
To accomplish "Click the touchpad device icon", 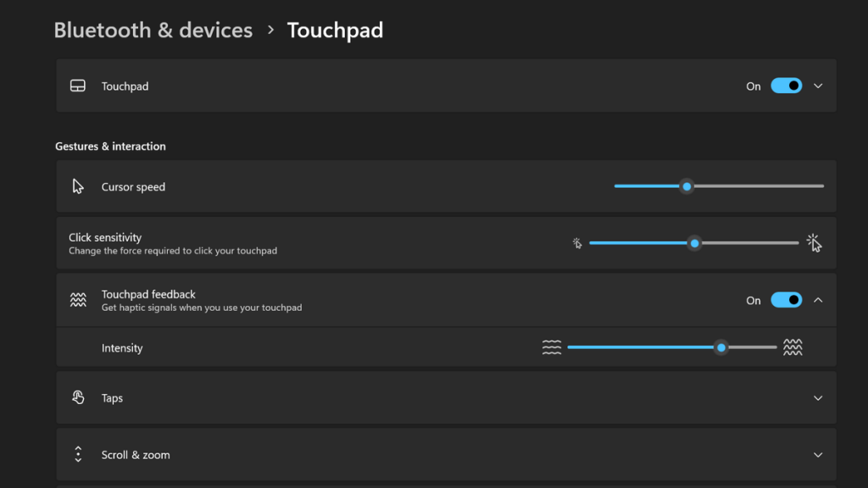I will 77,86.
